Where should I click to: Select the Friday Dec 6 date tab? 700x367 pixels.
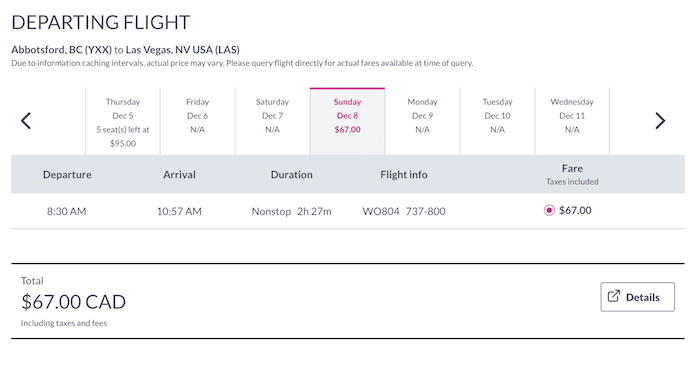pos(197,121)
